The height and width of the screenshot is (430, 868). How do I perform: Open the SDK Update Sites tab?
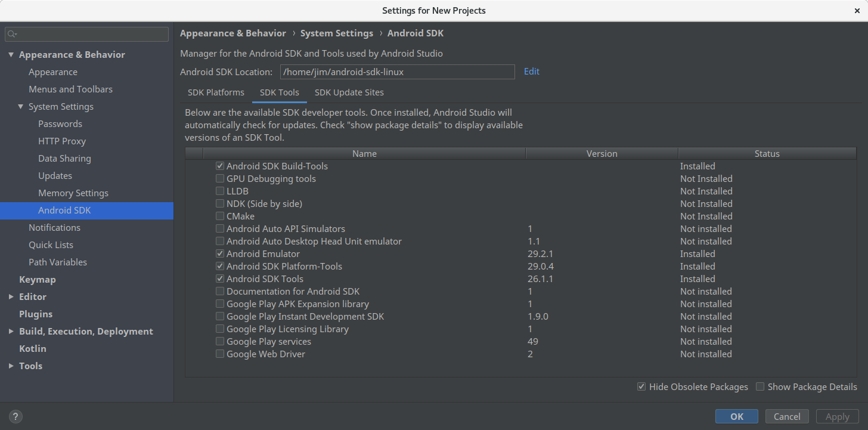(349, 92)
